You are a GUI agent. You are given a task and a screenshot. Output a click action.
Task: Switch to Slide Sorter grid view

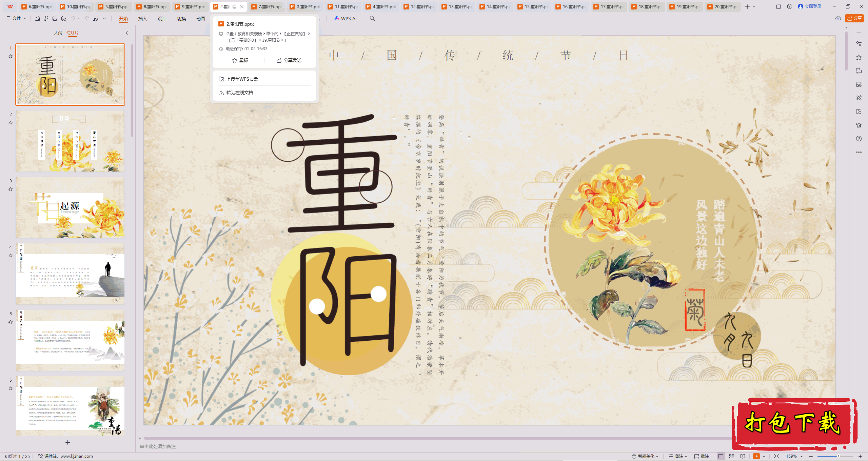pos(732,456)
